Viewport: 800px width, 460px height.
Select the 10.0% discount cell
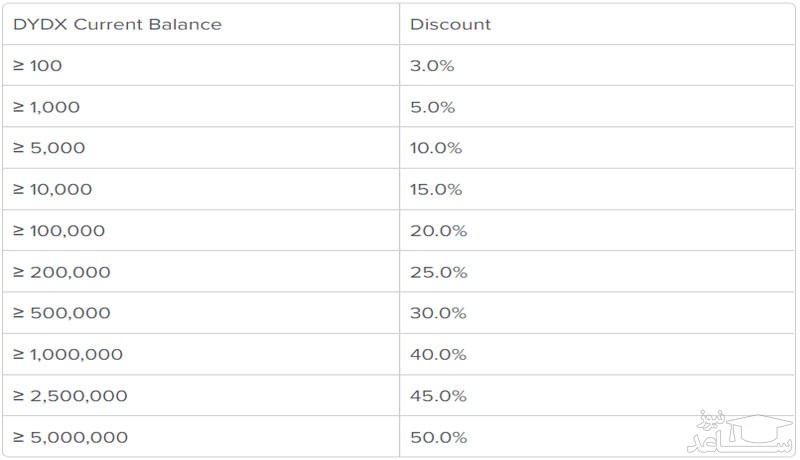[436, 148]
